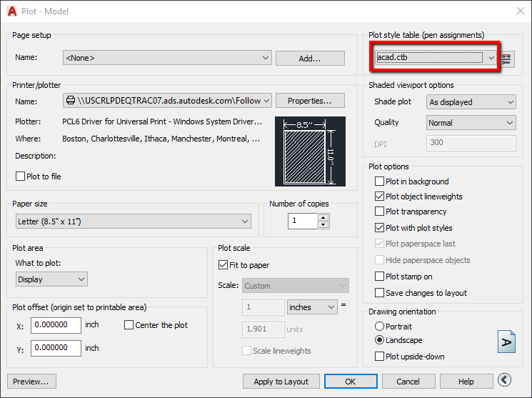The image size is (532, 398).
Task: Click the Properties button for the printer
Action: [310, 101]
